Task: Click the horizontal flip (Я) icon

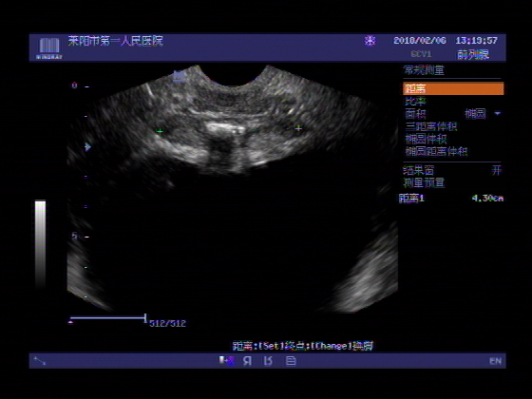Action: (247, 361)
